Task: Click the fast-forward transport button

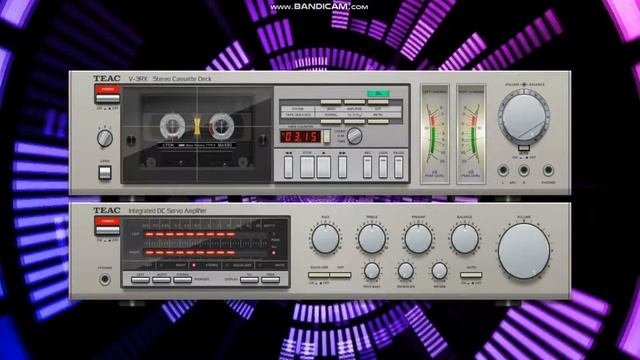Action: [x=342, y=167]
